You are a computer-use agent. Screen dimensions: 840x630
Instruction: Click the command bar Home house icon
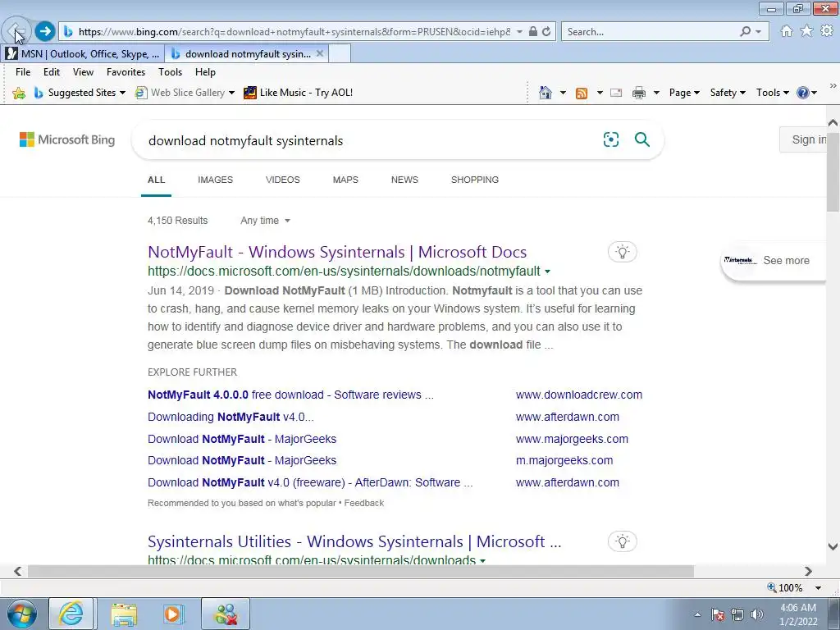(546, 93)
